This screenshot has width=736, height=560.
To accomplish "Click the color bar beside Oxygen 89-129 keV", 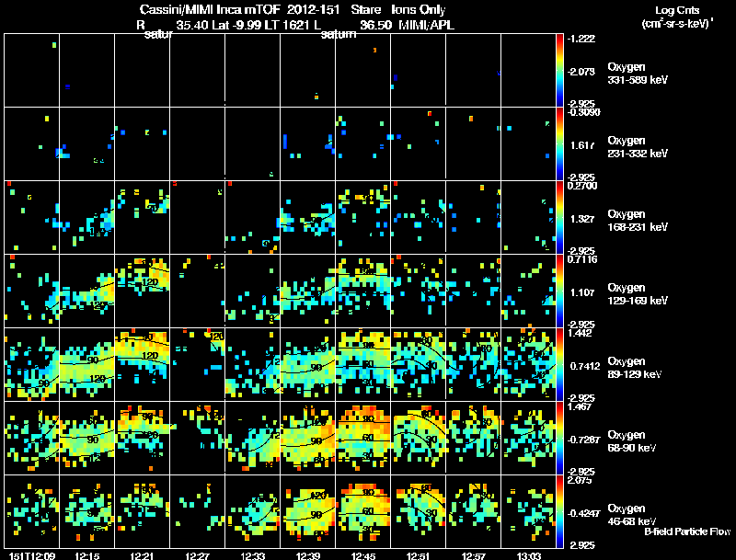I will pos(559,365).
